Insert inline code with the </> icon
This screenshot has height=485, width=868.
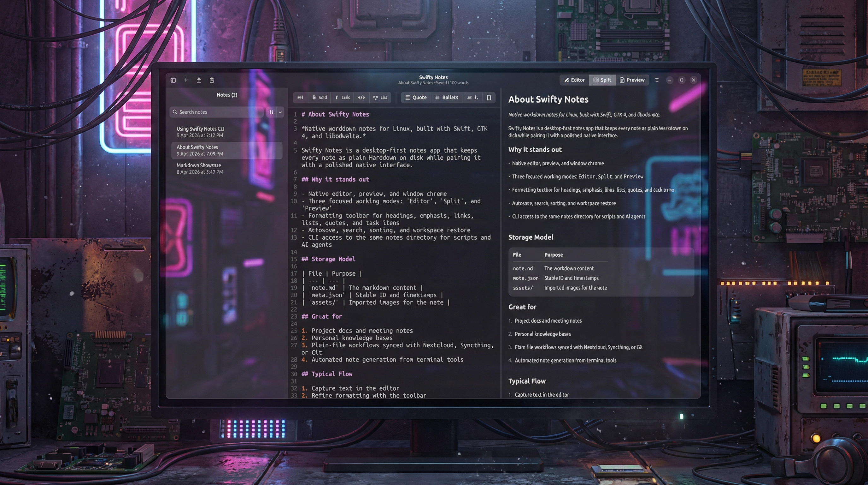[361, 98]
